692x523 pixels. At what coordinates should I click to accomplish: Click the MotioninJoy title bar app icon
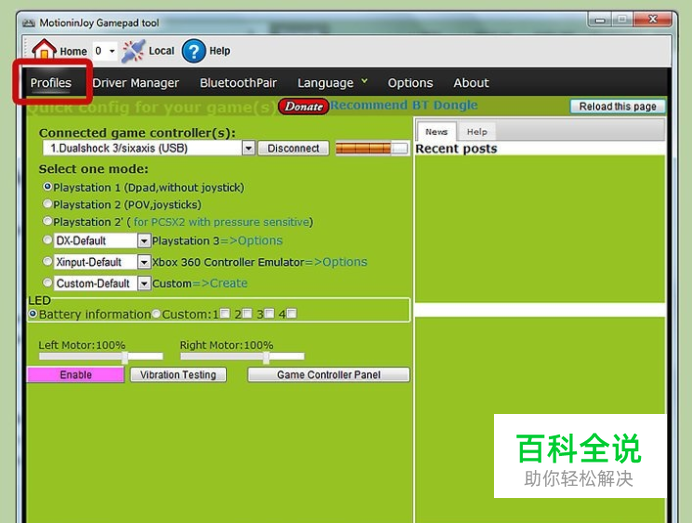29,23
